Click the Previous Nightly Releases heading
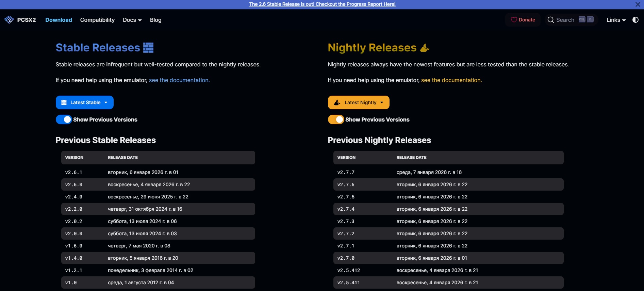This screenshot has width=644, height=291. (x=379, y=140)
